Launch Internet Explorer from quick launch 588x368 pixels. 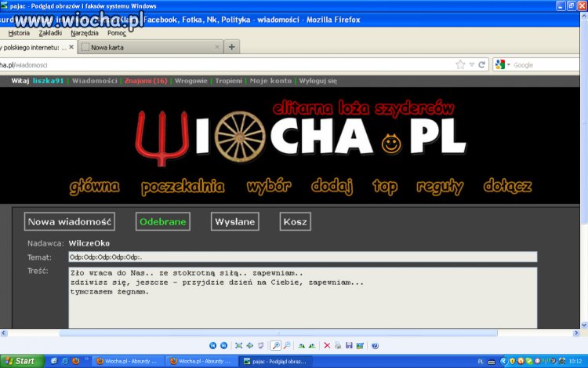[65, 361]
